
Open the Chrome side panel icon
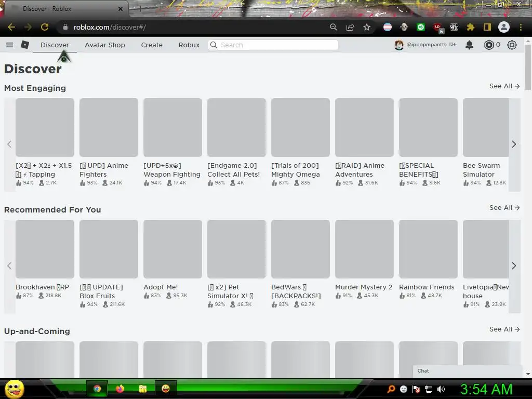tap(487, 27)
